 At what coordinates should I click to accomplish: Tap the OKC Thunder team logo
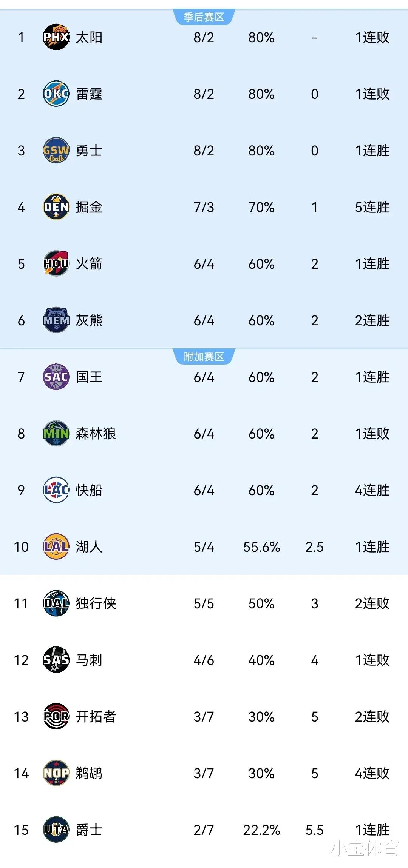tap(56, 94)
